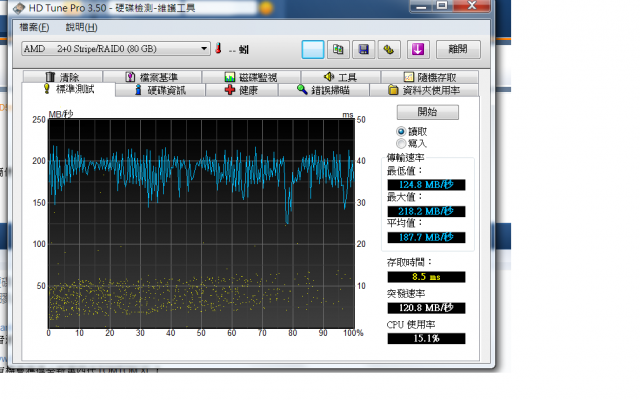Viewport: 640px width, 400px height.
Task: Open the drive selection dropdown
Action: point(116,49)
